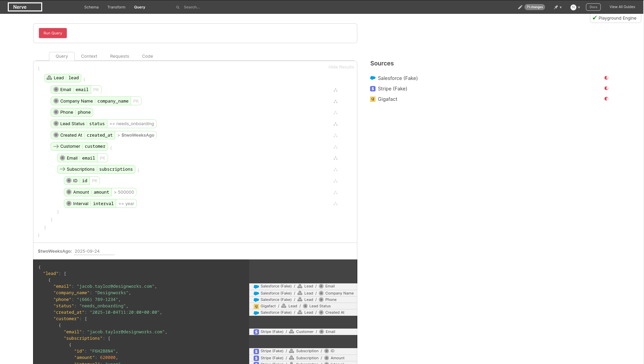Toggle Salesforce (Fake) source status indicator

(606, 78)
